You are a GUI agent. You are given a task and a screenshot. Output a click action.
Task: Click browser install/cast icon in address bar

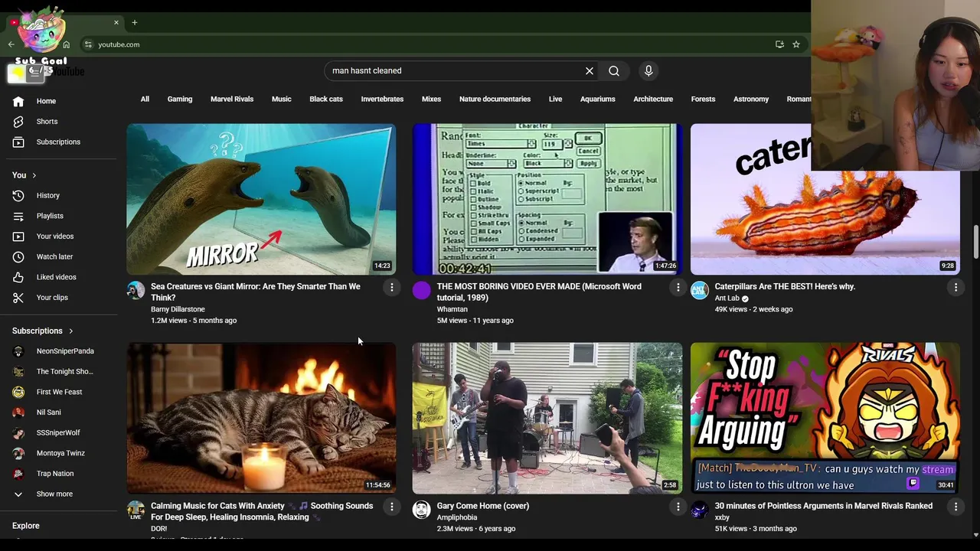click(779, 44)
